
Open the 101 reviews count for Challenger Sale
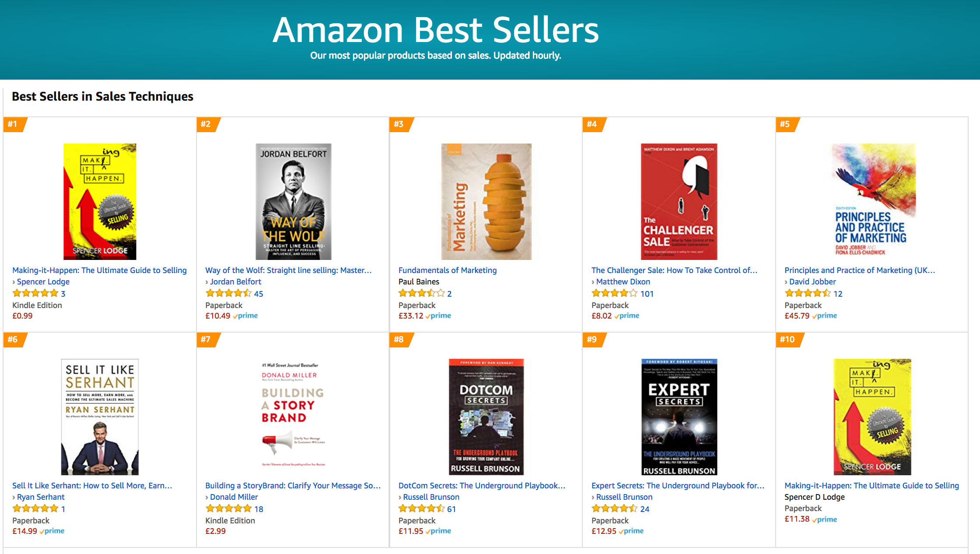647,294
